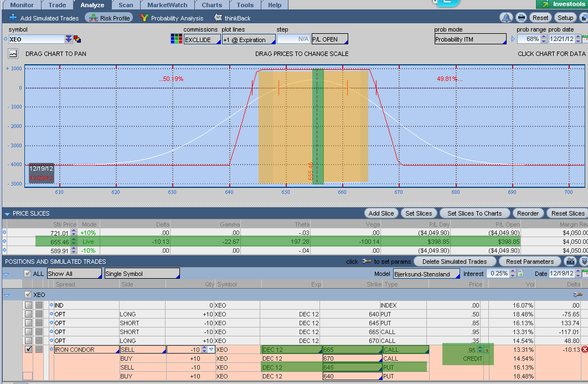Click Delete Simulated Trades button
This screenshot has height=384, width=588.
pos(454,262)
